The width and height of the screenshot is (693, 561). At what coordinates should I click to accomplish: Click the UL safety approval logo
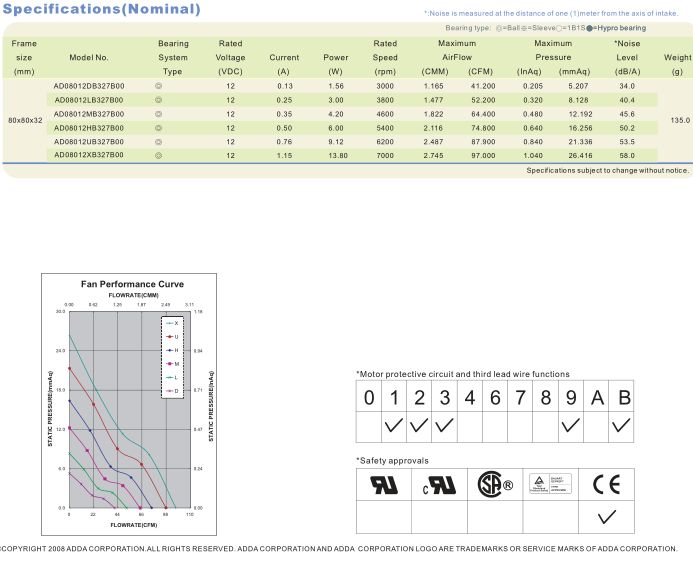pos(384,485)
